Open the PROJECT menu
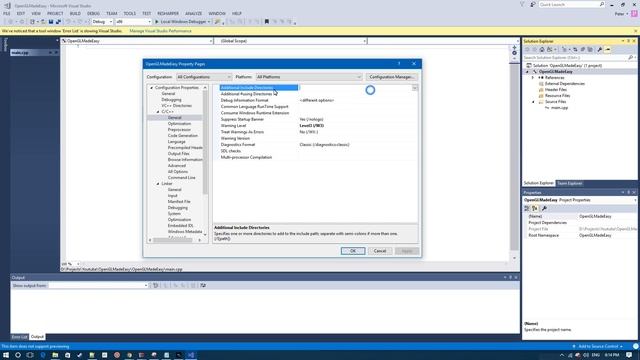The image size is (640, 360). [x=55, y=13]
